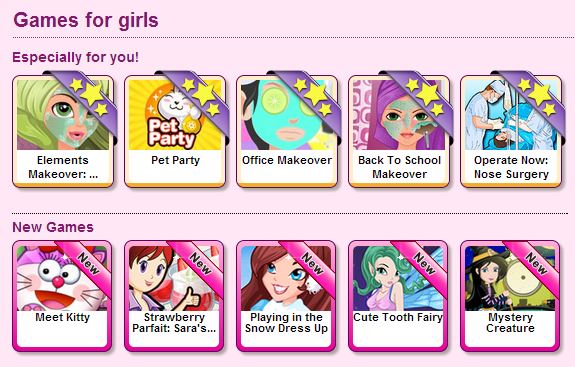Open the Elements Makeover game thumbnail
This screenshot has width=575, height=367.
tap(63, 115)
